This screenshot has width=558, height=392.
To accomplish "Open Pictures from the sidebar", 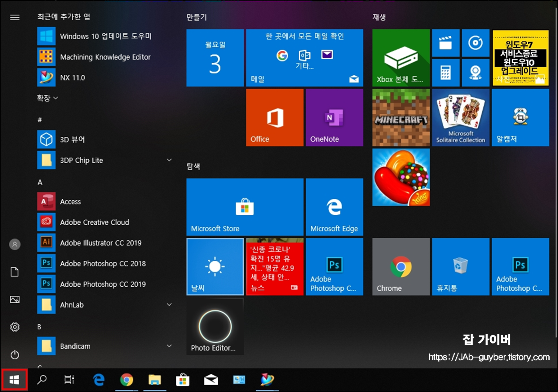I will tap(15, 299).
